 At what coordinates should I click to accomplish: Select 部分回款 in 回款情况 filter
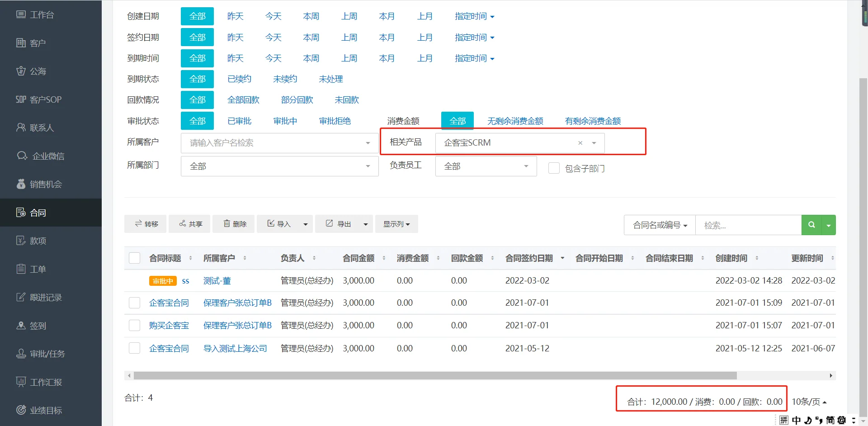297,100
